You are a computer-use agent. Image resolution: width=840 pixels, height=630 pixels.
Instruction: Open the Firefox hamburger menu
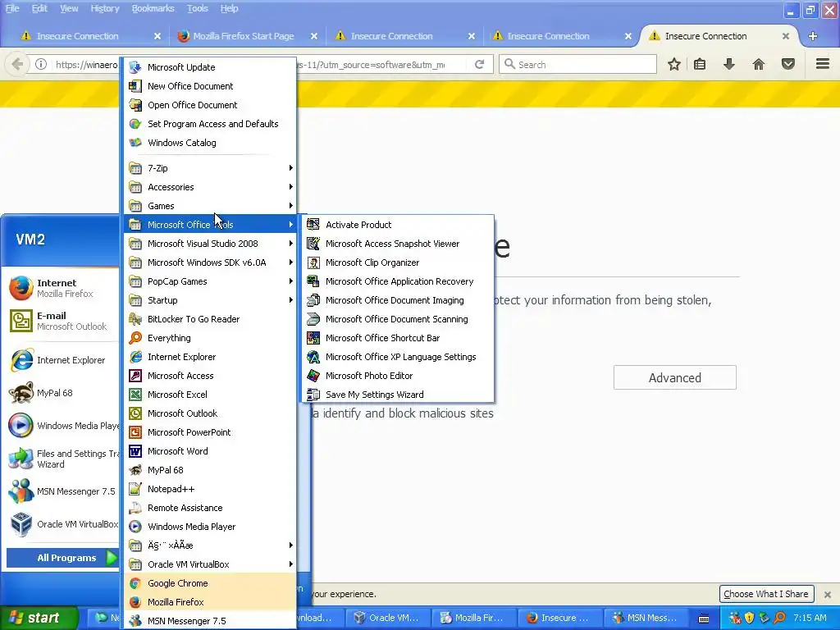(823, 64)
